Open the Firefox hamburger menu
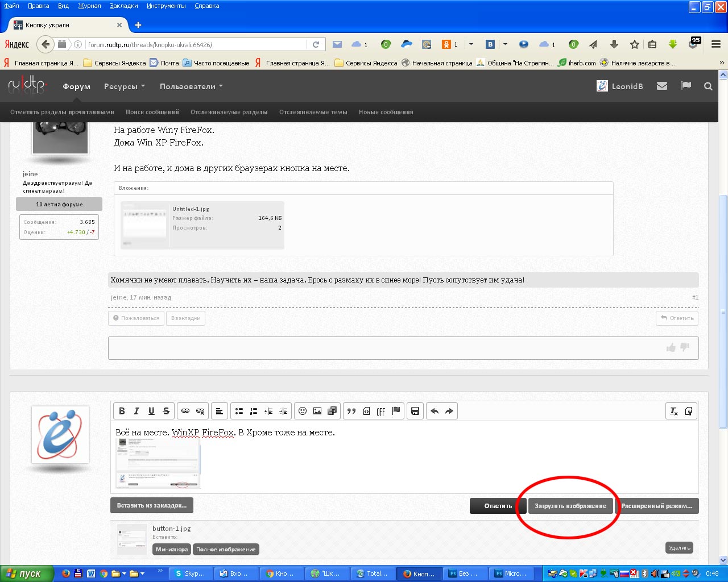 [716, 44]
